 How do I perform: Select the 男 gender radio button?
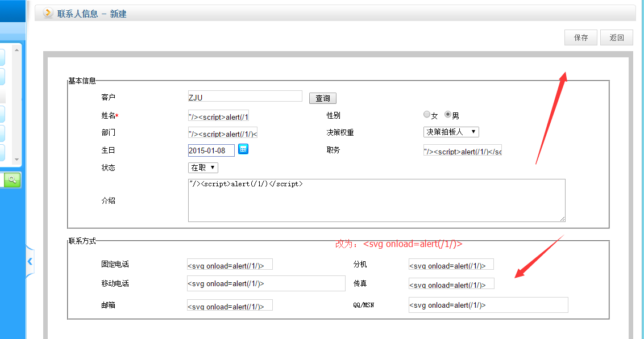tap(448, 115)
